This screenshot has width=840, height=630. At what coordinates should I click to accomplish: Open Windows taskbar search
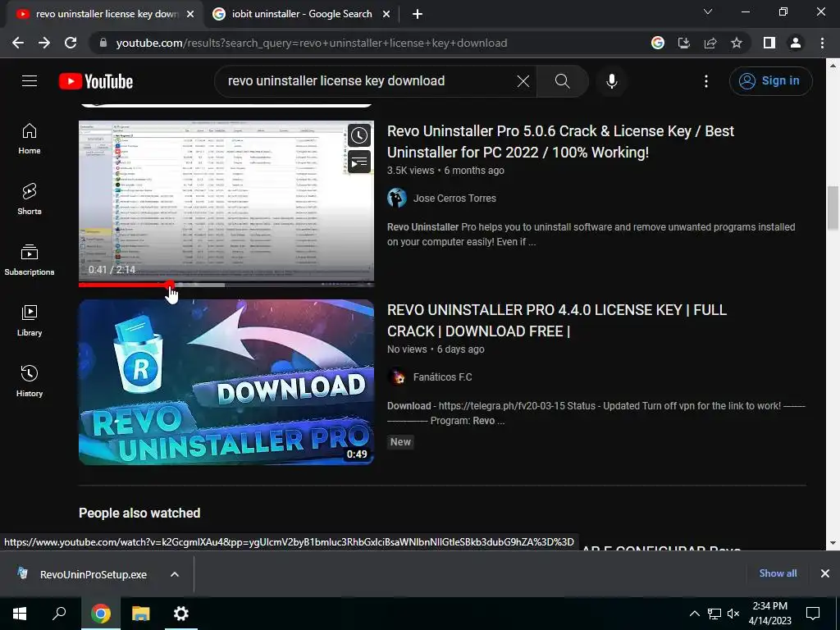click(x=59, y=614)
